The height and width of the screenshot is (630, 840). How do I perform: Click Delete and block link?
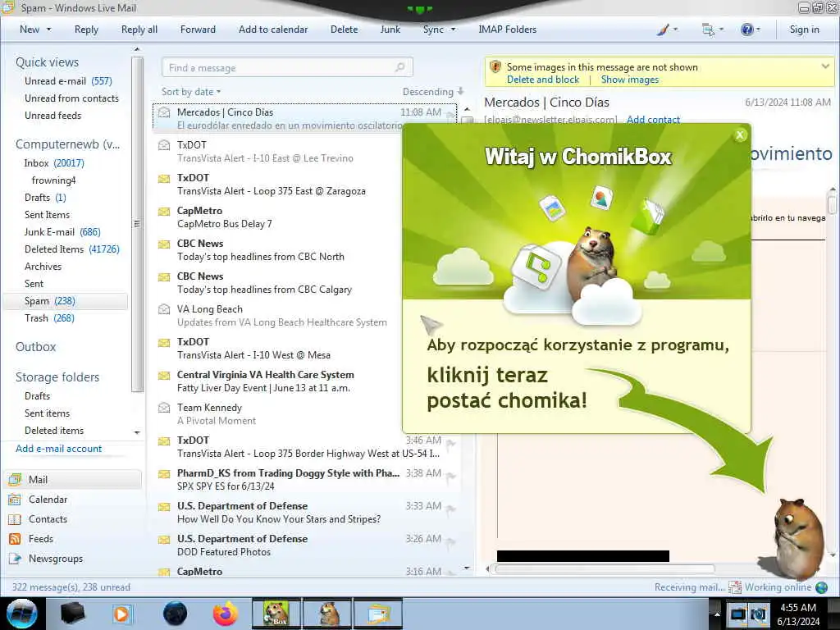click(x=543, y=80)
